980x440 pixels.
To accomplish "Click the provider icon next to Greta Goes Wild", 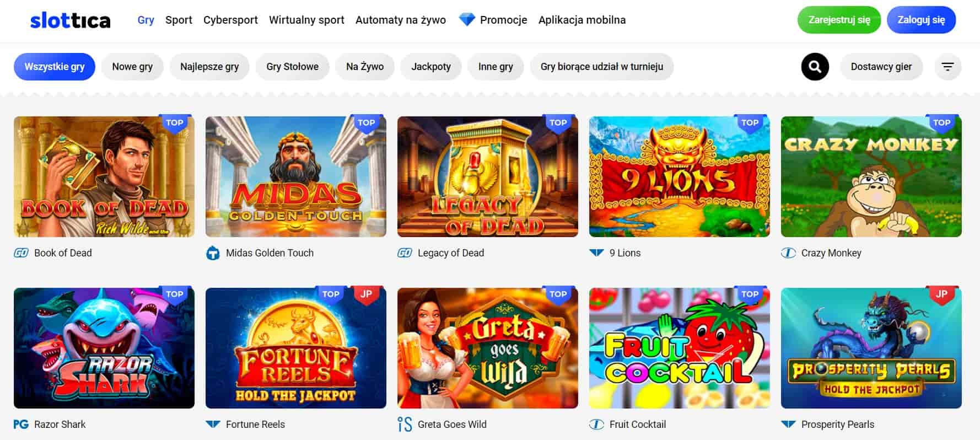I will (405, 425).
